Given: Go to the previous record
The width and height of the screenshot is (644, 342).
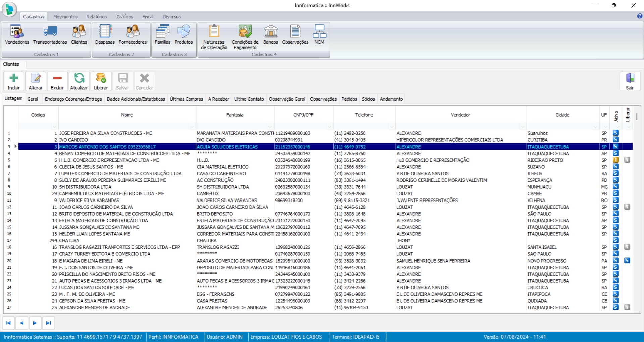Looking at the screenshot, I should pyautogui.click(x=22, y=323).
